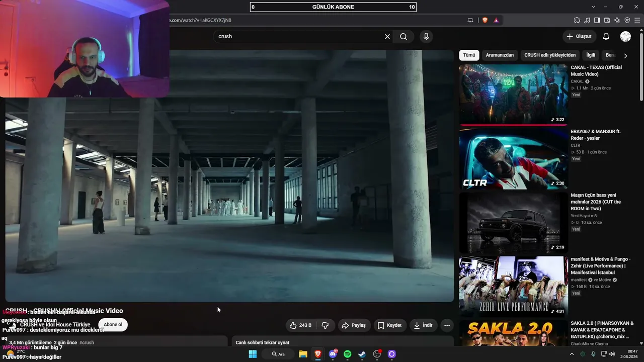
Task: Open the tab search chevron dropdown
Action: pos(593,7)
